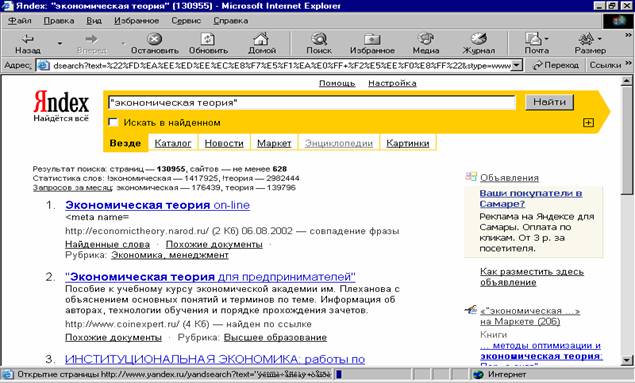635x383 pixels.
Task: Open the Справка menu
Action: pyautogui.click(x=230, y=21)
